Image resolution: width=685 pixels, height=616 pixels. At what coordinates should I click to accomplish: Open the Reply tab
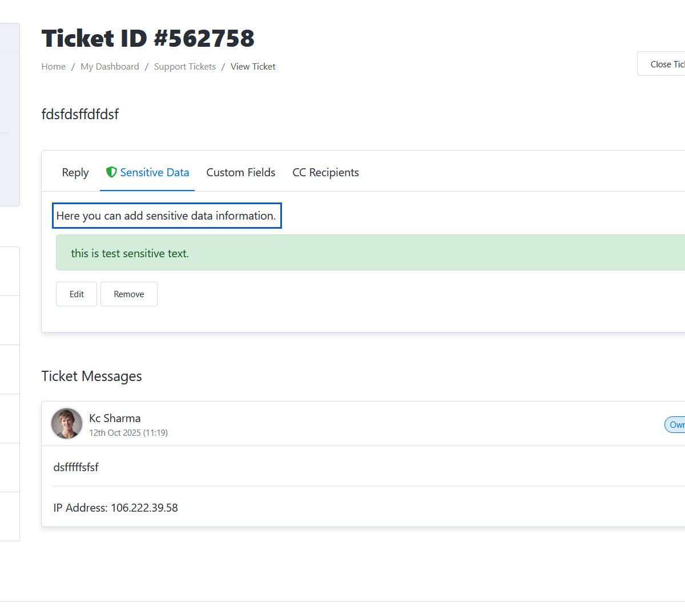pos(75,172)
